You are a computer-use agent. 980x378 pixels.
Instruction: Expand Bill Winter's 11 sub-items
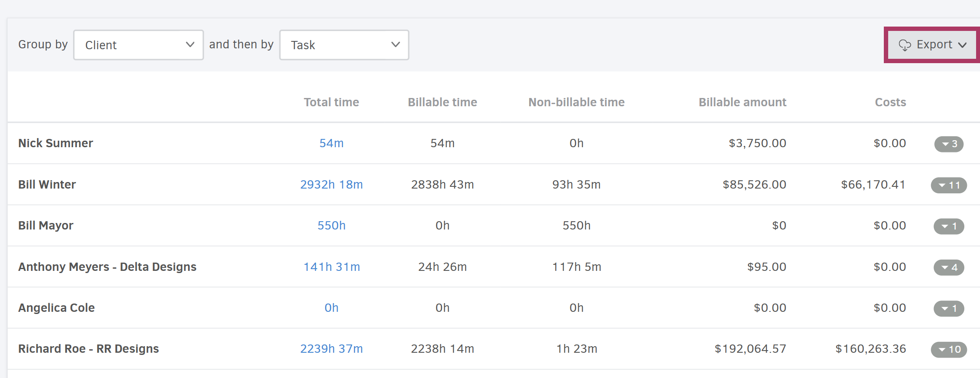point(949,185)
